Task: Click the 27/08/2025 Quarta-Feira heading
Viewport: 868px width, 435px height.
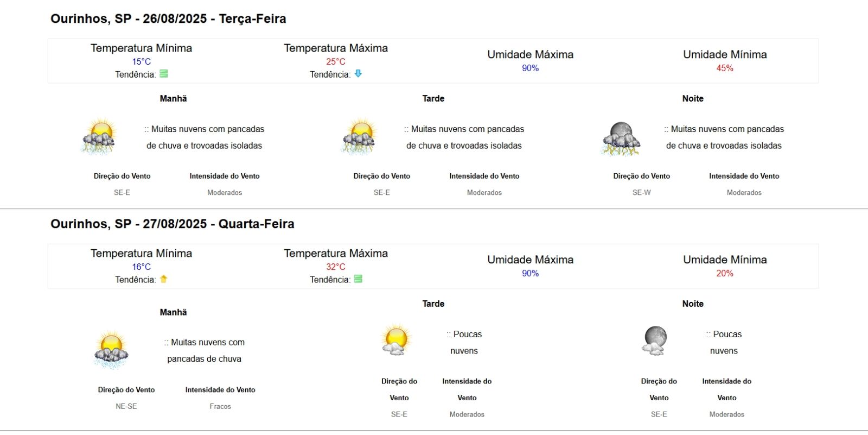Action: click(172, 224)
